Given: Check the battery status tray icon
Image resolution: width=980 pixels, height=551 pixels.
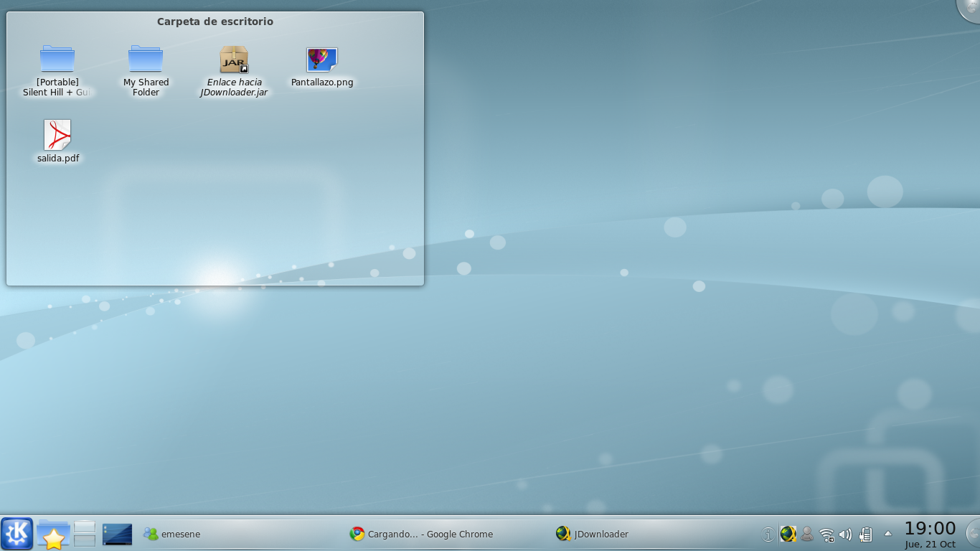Looking at the screenshot, I should [865, 534].
